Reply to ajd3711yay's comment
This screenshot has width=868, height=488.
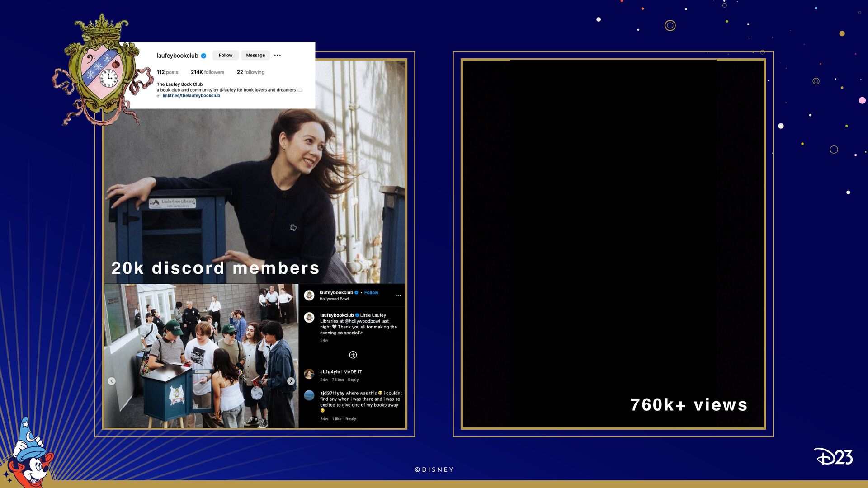(x=350, y=419)
